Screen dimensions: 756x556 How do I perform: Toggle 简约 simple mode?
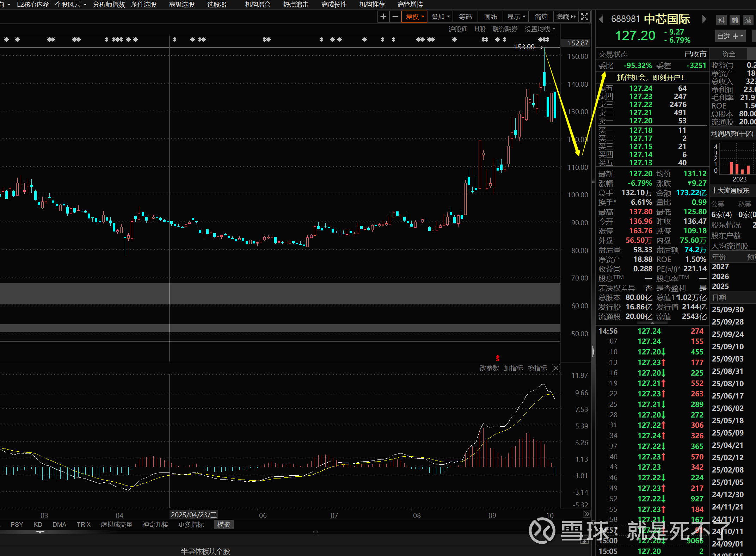tap(541, 17)
